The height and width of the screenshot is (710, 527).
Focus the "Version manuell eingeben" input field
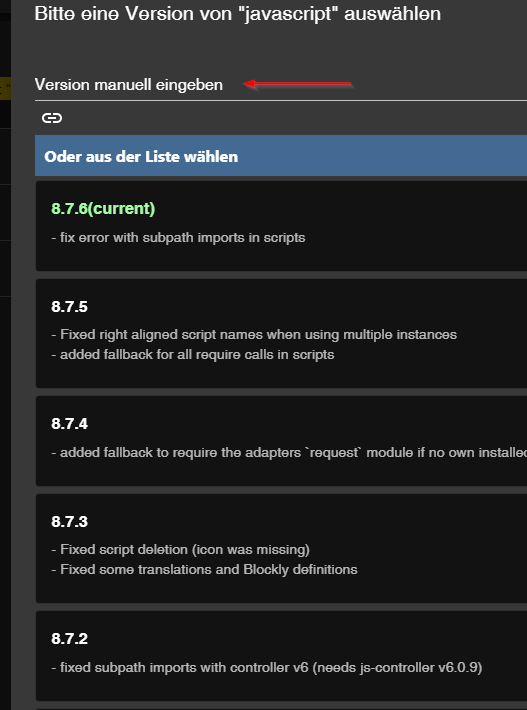pyautogui.click(x=281, y=85)
